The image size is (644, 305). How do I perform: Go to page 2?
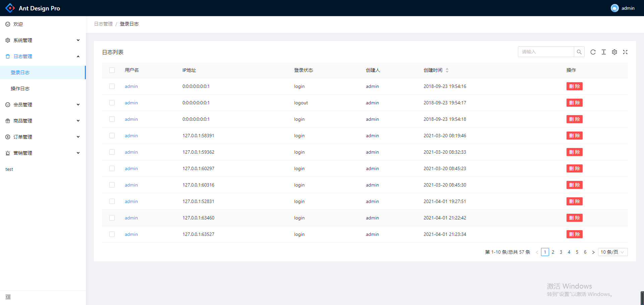click(x=553, y=252)
